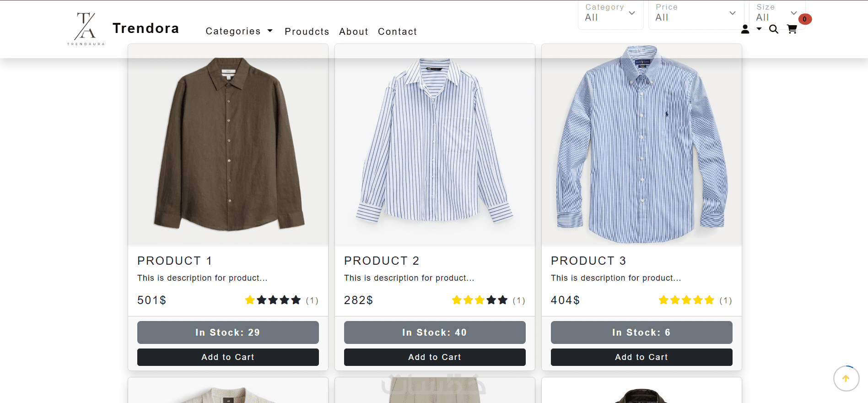Image resolution: width=868 pixels, height=403 pixels.
Task: Click the search magnifier icon
Action: (x=773, y=29)
